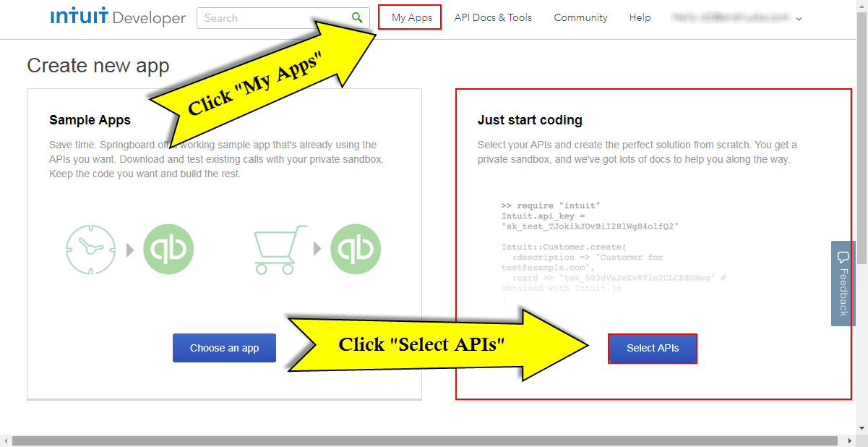Open the My Apps menu
Screen dimensions: 868x447
[409, 17]
